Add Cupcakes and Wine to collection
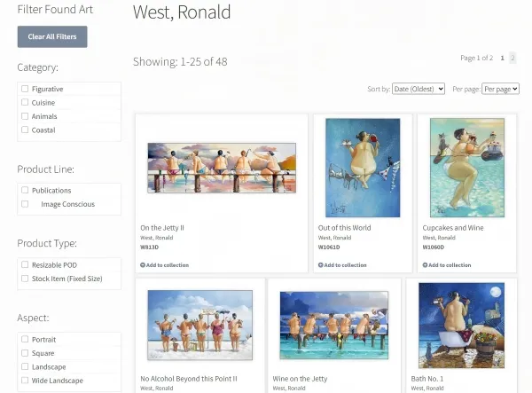 tap(447, 265)
